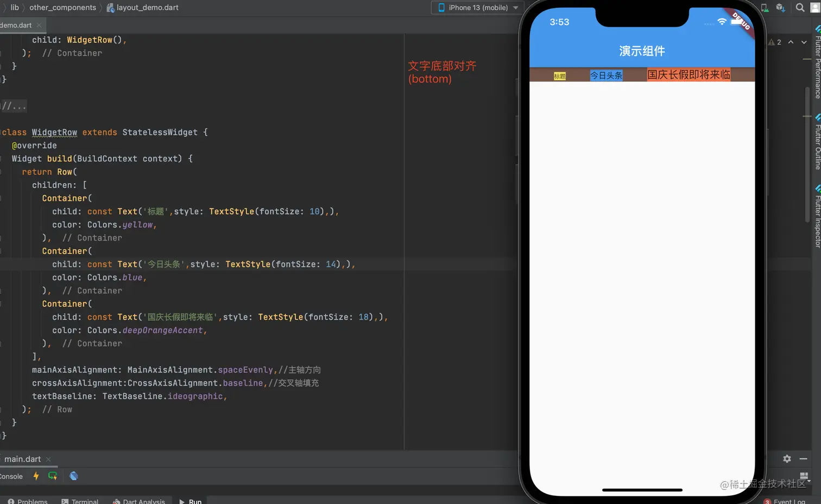Click the WidgetRow class name in declaration

coord(54,133)
